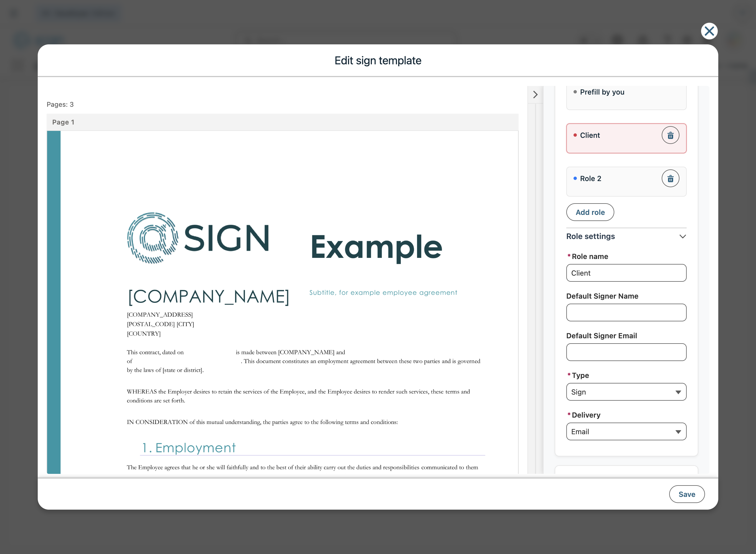This screenshot has width=756, height=554.
Task: Click the SIGN fingerprint logo in the document
Action: [153, 238]
